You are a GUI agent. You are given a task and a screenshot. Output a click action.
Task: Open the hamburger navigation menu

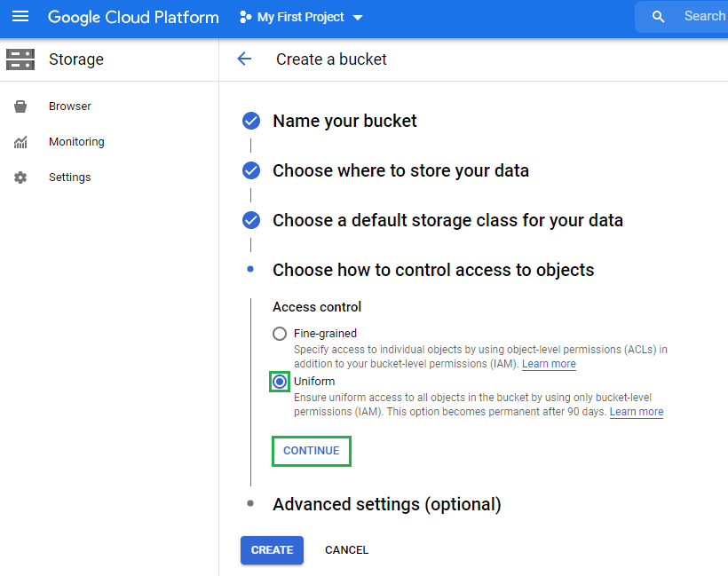(x=20, y=17)
